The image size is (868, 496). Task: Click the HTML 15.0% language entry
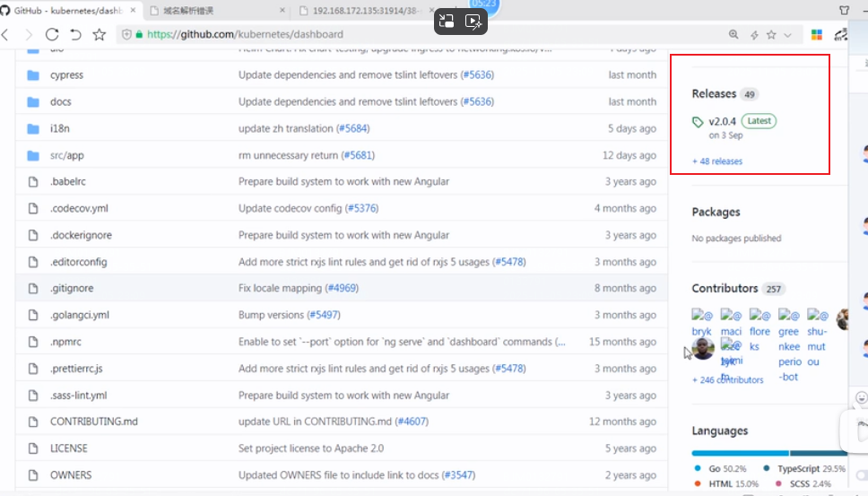coord(725,483)
